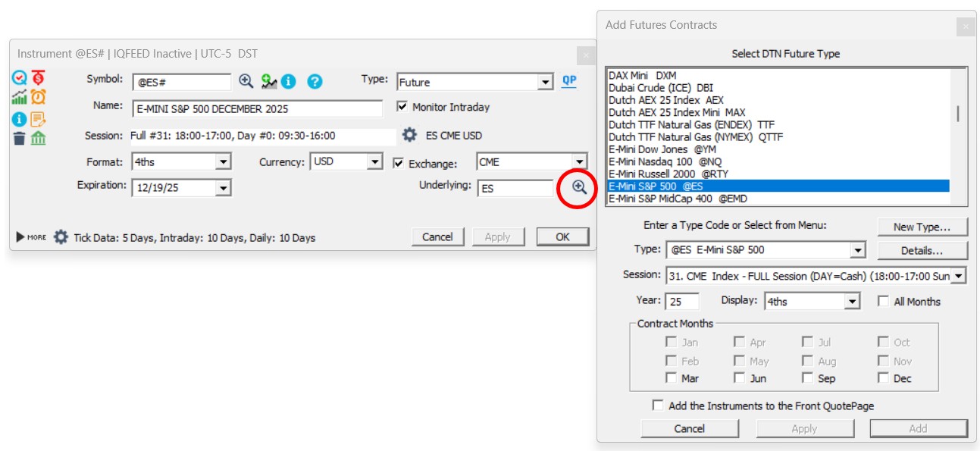
Task: Open the blue question mark help icon
Action: point(315,82)
